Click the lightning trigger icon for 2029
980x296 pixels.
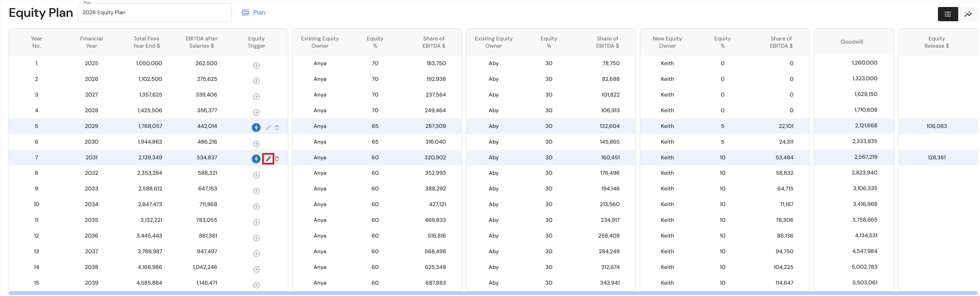pyautogui.click(x=256, y=128)
